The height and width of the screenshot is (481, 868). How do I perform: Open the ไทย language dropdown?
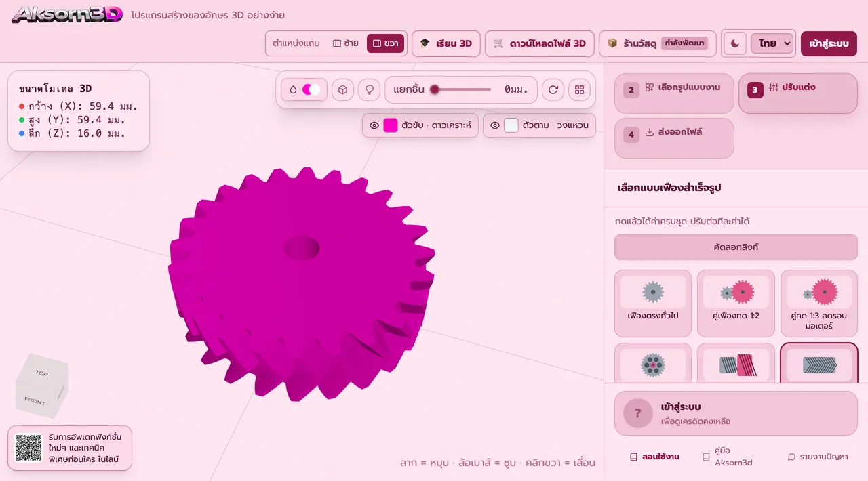772,43
